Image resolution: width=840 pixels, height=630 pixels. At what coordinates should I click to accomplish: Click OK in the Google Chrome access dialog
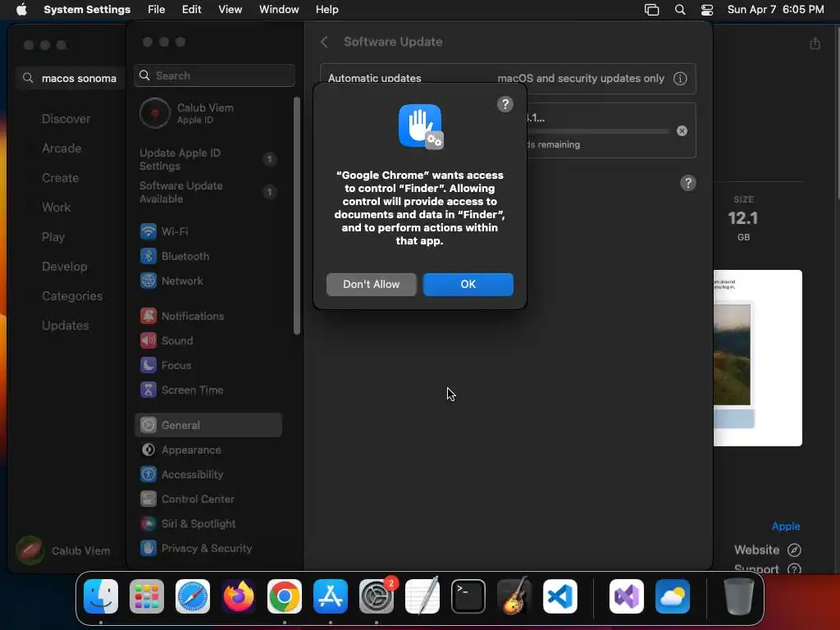tap(468, 284)
